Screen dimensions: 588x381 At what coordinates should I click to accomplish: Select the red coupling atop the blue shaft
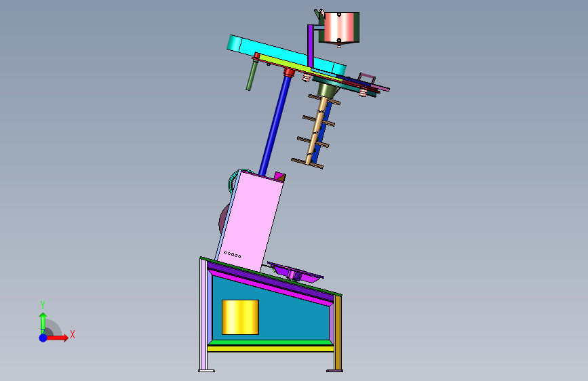coord(289,72)
